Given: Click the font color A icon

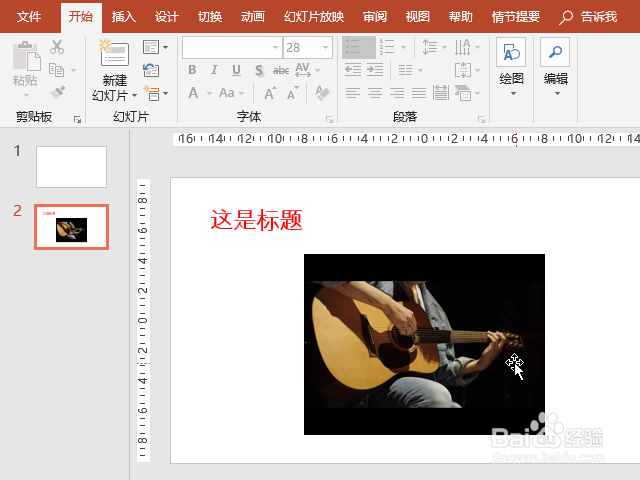Looking at the screenshot, I should (193, 93).
